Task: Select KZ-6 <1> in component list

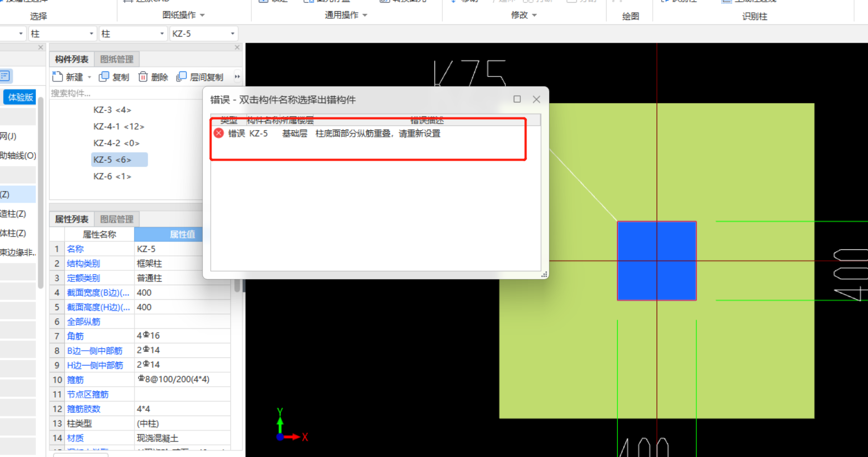Action: [112, 176]
